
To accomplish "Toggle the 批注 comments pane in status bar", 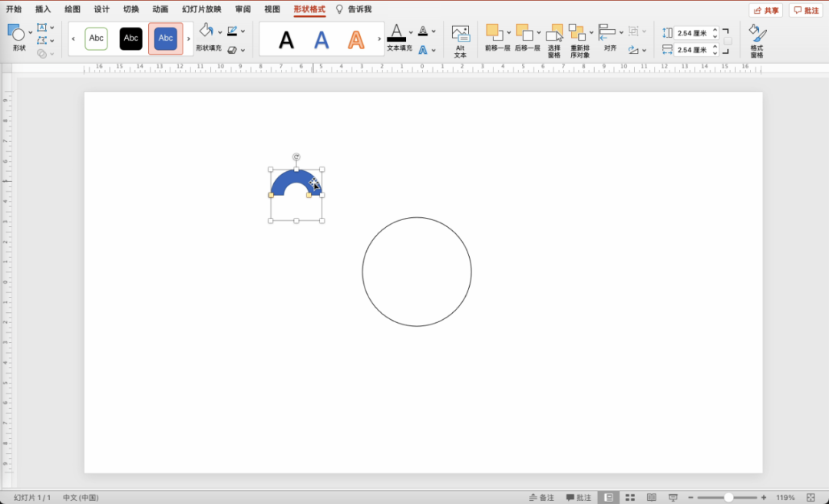I will click(x=579, y=497).
